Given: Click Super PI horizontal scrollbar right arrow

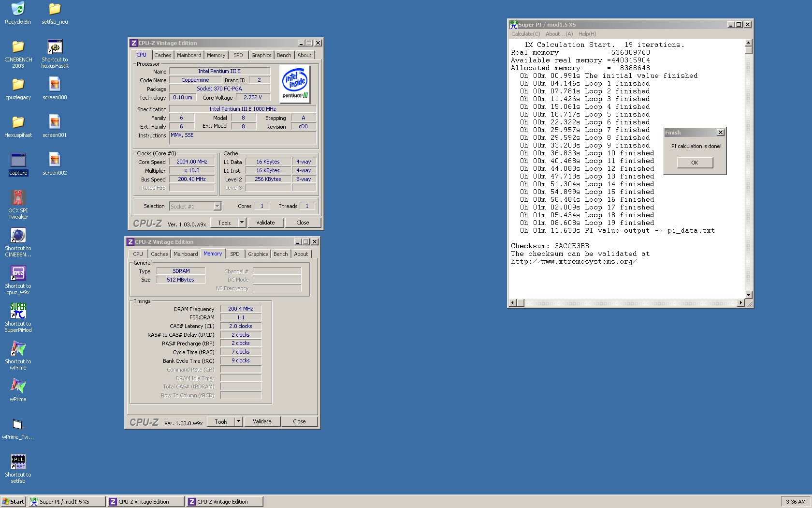Looking at the screenshot, I should (x=741, y=303).
